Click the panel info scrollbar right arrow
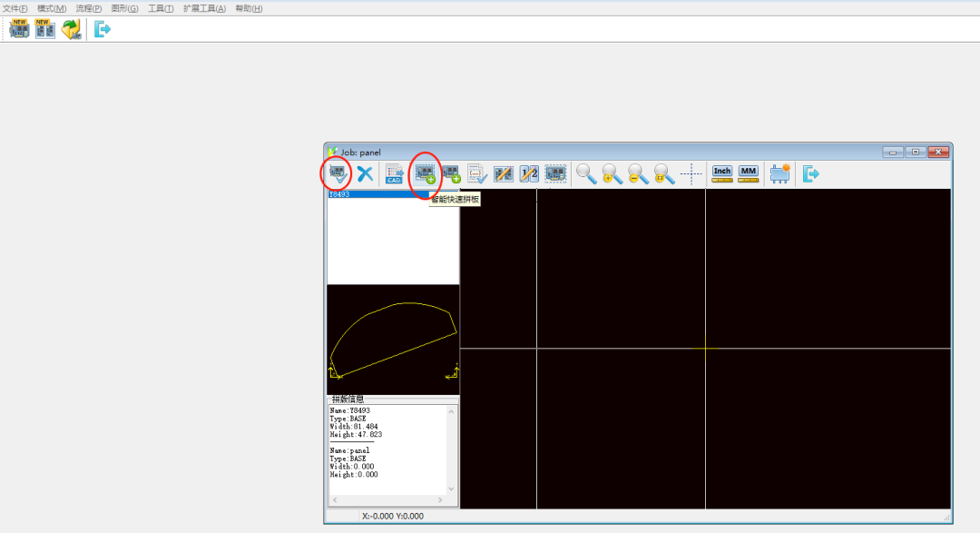980x533 pixels. 440,499
